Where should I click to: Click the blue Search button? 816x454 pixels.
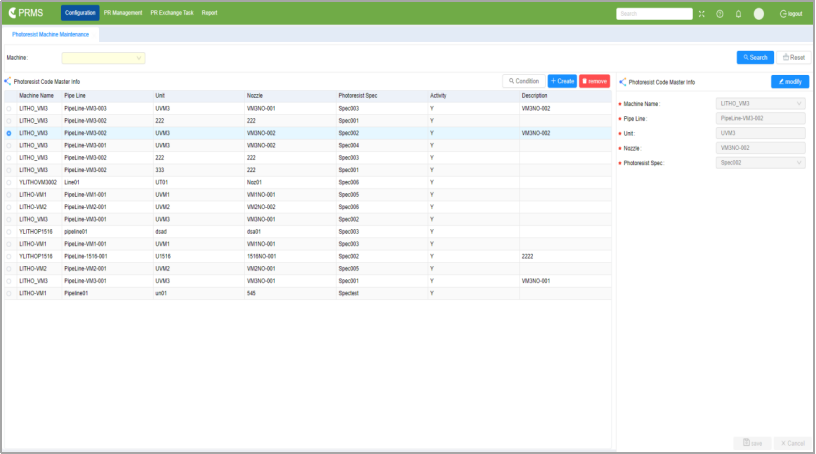(755, 58)
